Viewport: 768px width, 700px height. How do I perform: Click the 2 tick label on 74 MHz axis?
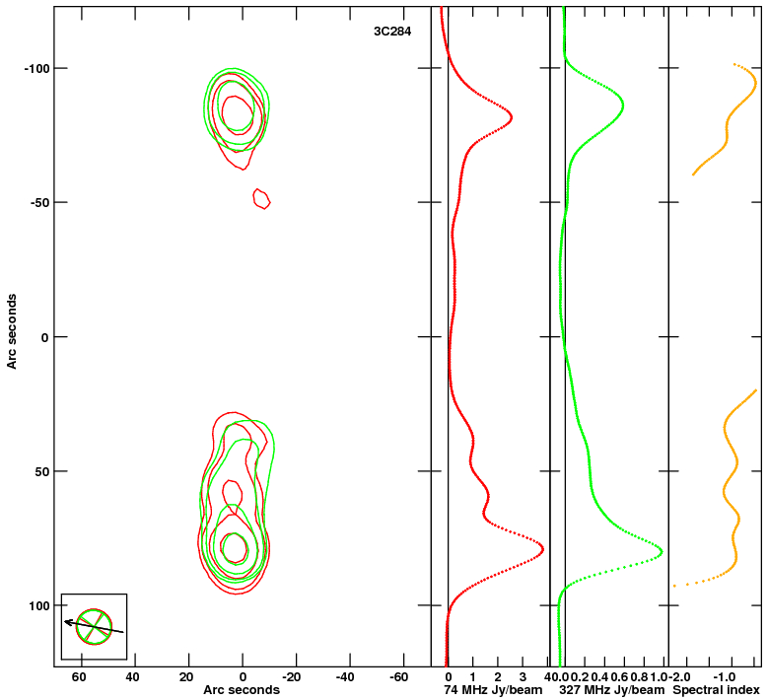point(498,677)
